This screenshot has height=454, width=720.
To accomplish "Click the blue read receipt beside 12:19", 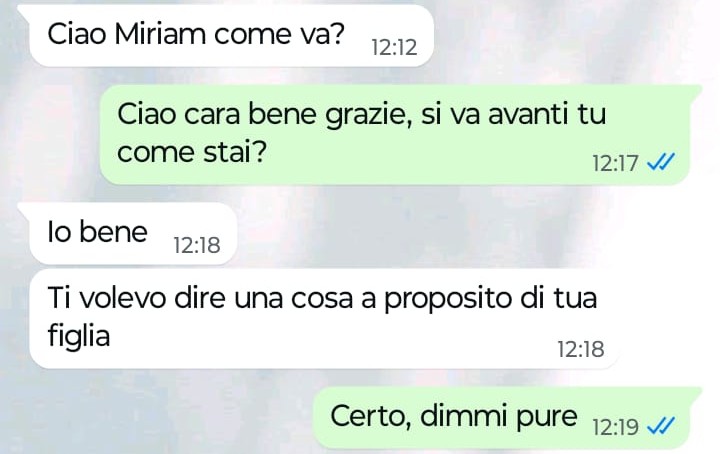I will (x=661, y=426).
